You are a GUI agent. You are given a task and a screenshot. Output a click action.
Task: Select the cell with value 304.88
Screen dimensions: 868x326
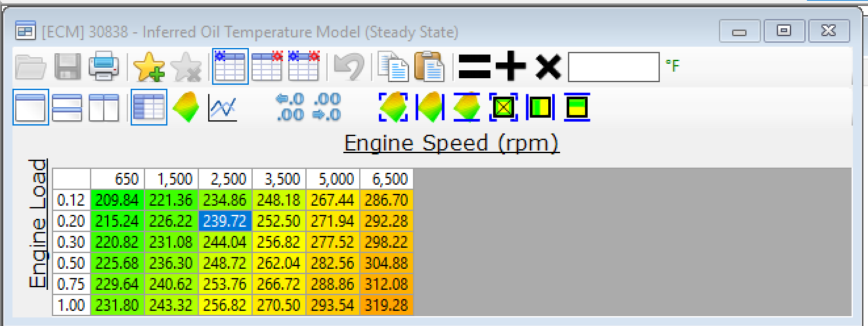coord(387,263)
